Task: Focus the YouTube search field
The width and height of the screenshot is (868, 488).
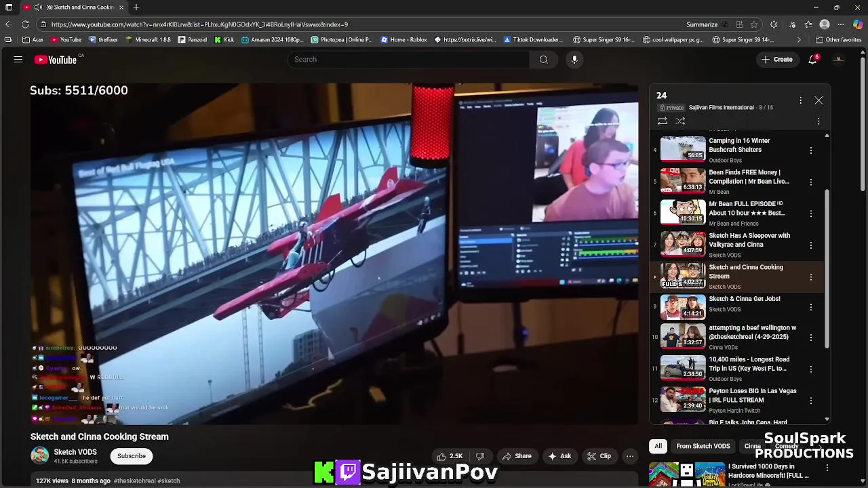Action: tap(408, 60)
